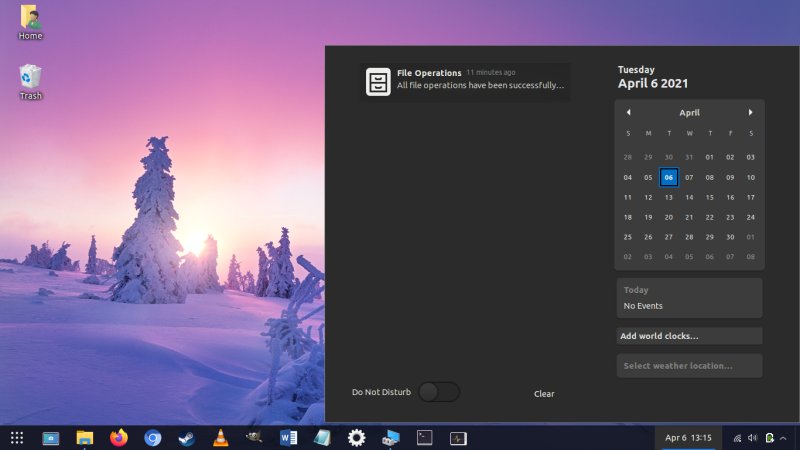Screen dimensions: 800x450
Task: Click the File Operations notification icon
Action: tap(378, 82)
